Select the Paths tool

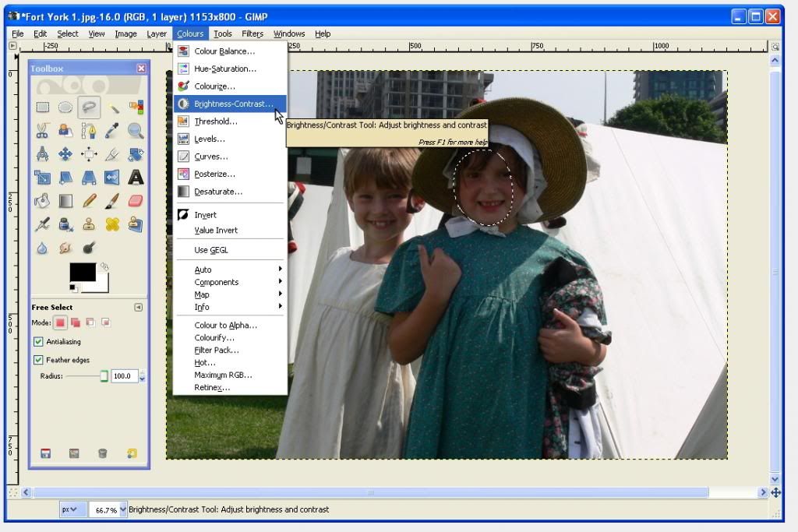coord(89,131)
